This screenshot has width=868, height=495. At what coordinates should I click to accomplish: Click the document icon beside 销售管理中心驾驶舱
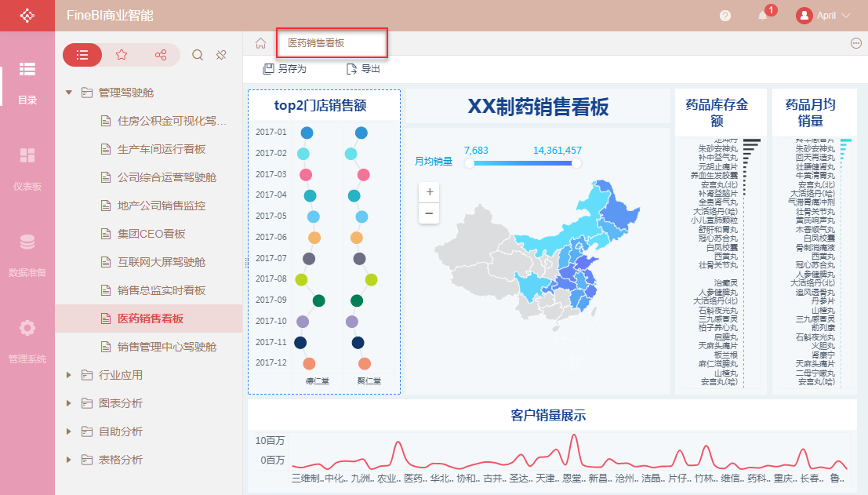[106, 347]
